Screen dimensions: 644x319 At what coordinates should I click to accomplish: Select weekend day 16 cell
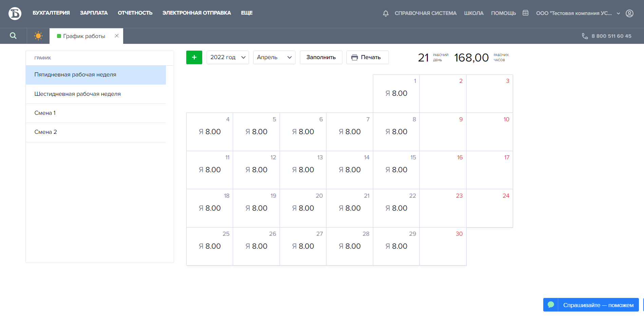(443, 170)
